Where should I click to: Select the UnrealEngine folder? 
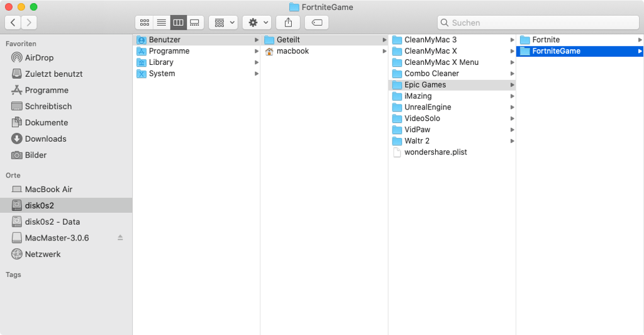tap(453, 107)
